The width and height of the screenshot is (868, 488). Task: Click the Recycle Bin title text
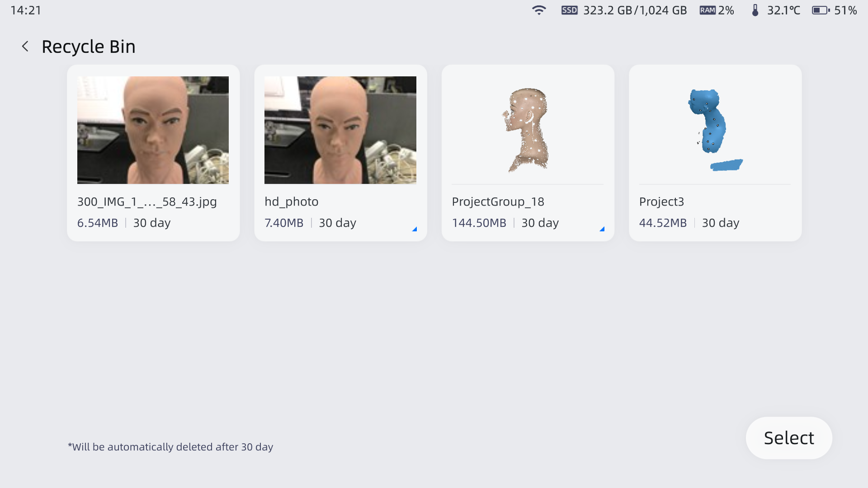(89, 47)
